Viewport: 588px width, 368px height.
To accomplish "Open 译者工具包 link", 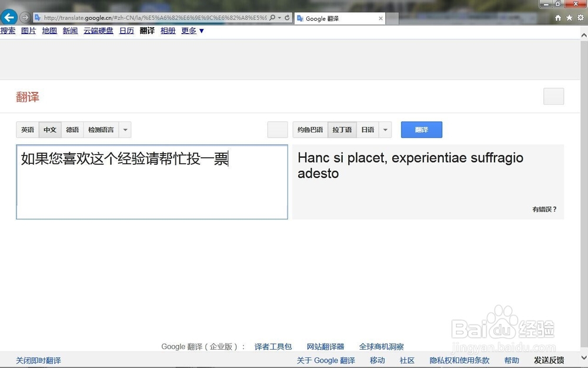I will tap(273, 347).
